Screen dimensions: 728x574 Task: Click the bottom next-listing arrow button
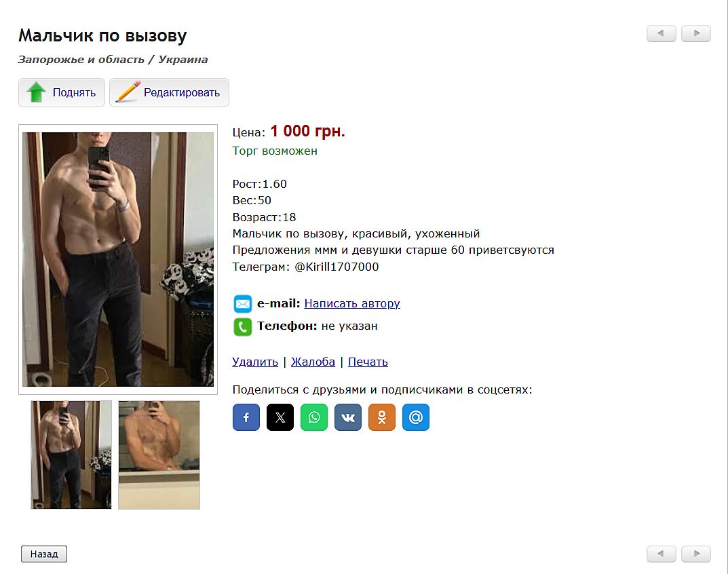(696, 554)
